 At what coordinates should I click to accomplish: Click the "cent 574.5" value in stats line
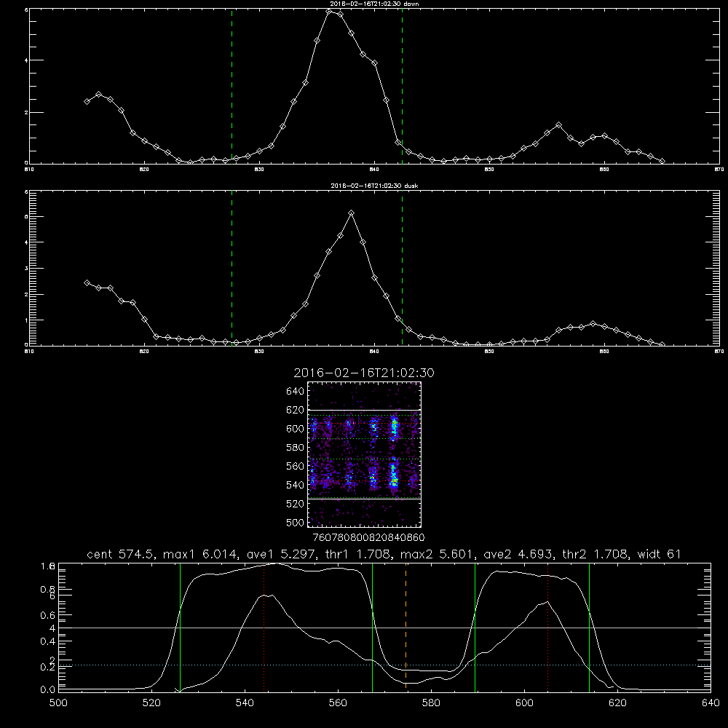(121, 554)
